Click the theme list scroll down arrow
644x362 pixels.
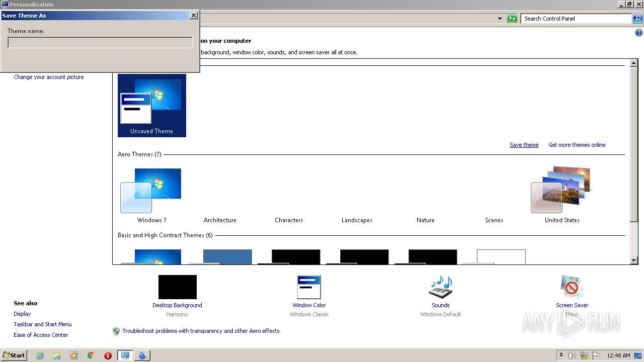point(634,260)
